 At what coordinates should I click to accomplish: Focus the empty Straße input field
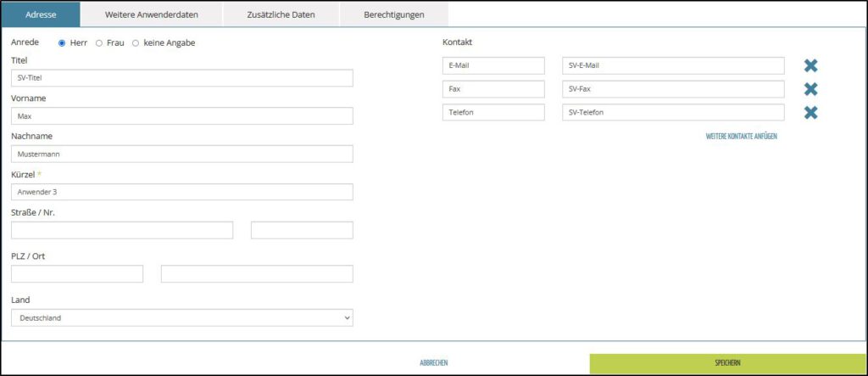(122, 230)
